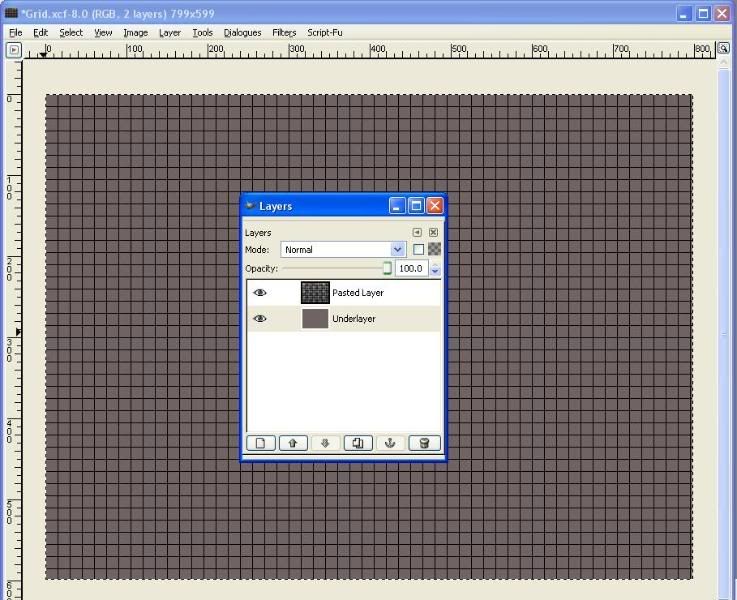Image resolution: width=737 pixels, height=600 pixels.
Task: Anchor the floating layer
Action: (x=390, y=443)
